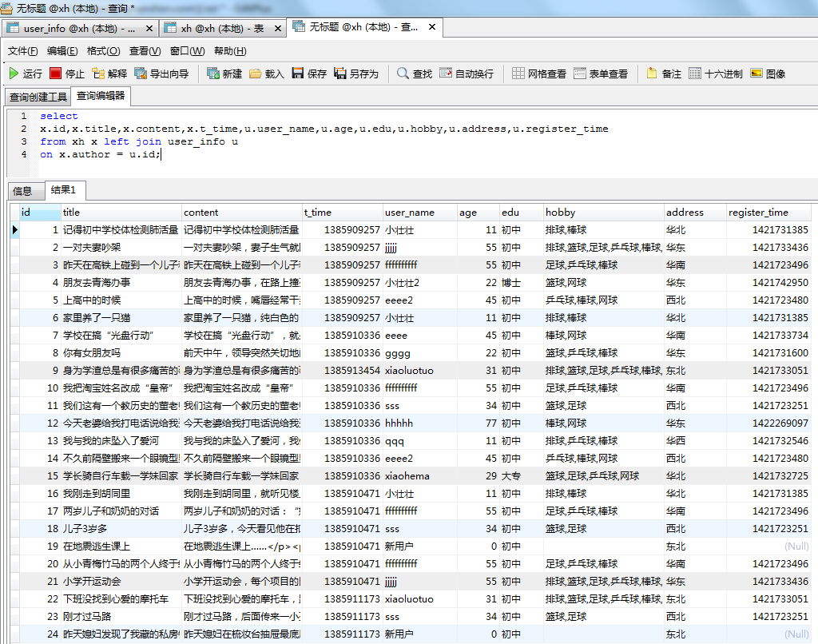Click the register_time column header
The width and height of the screenshot is (818, 644).
769,213
